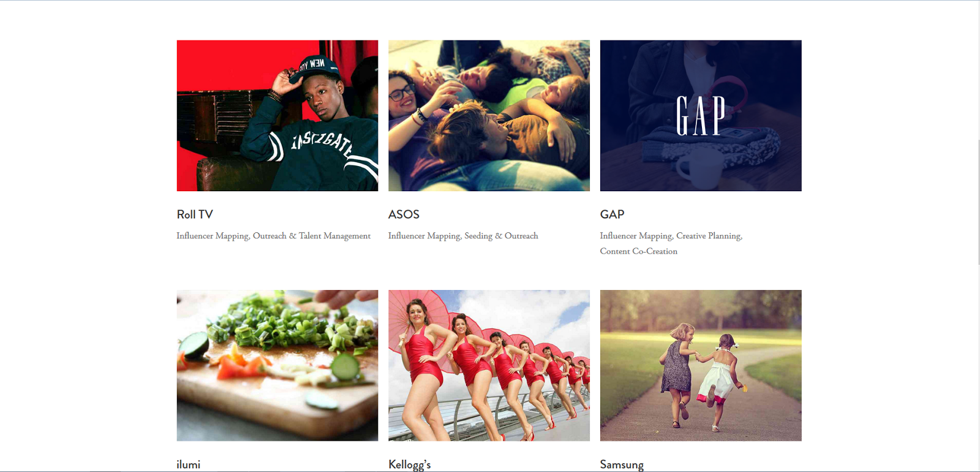980x472 pixels.
Task: Open the ASOS project image
Action: (x=489, y=116)
